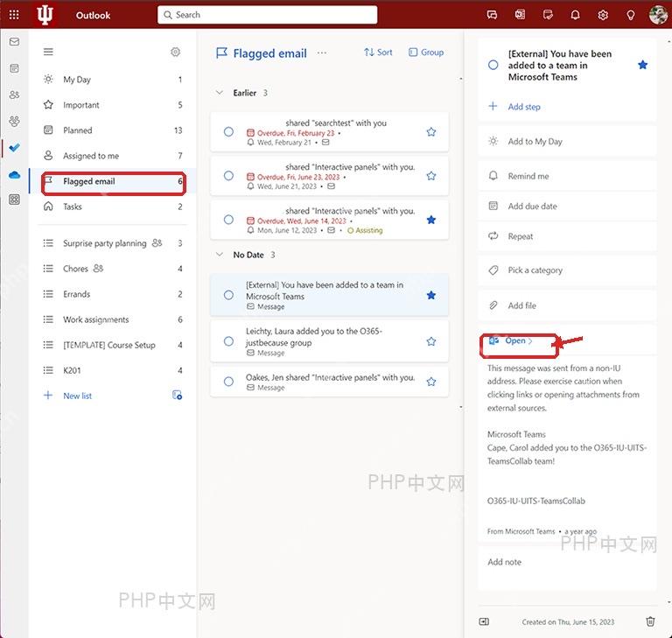The image size is (672, 638).
Task: Open the list options ellipsis menu
Action: pyautogui.click(x=322, y=53)
